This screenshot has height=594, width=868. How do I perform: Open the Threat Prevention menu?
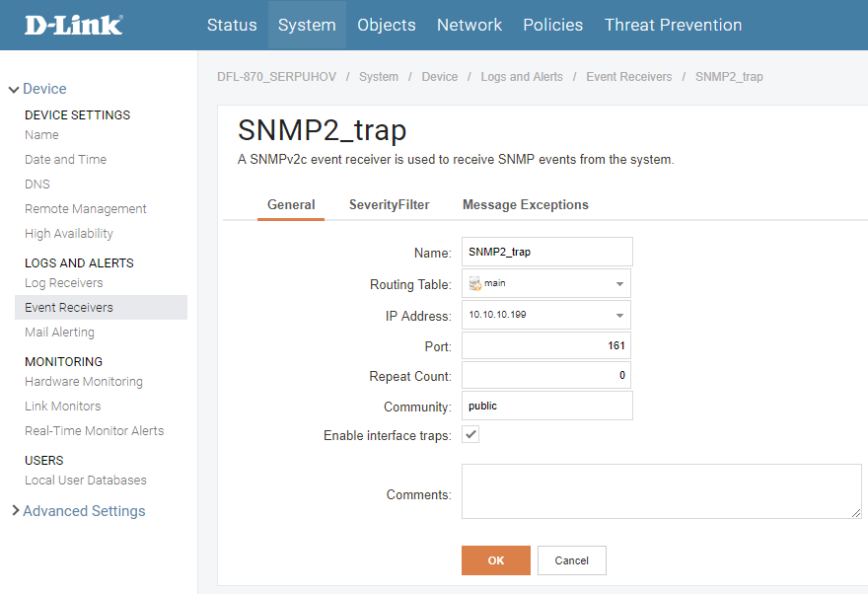(673, 25)
